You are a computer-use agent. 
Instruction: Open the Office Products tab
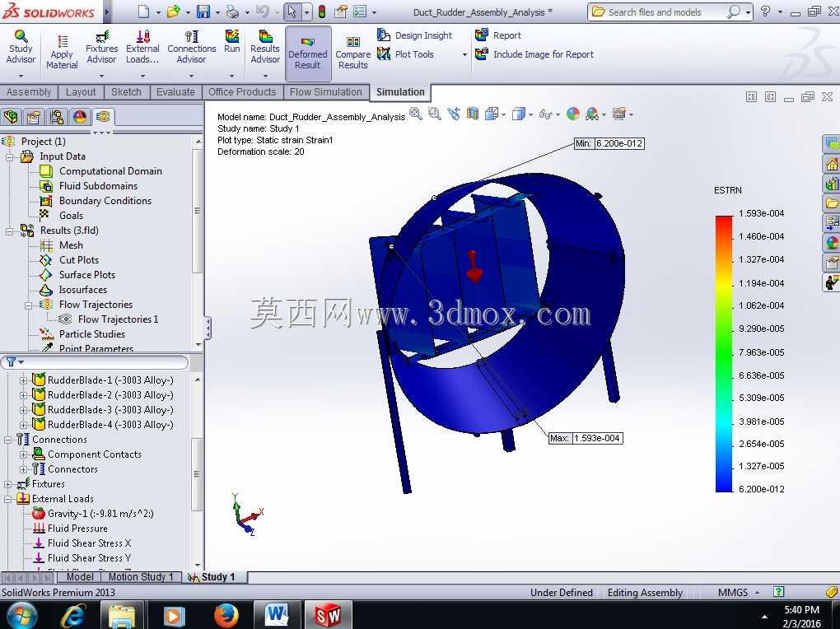(242, 92)
